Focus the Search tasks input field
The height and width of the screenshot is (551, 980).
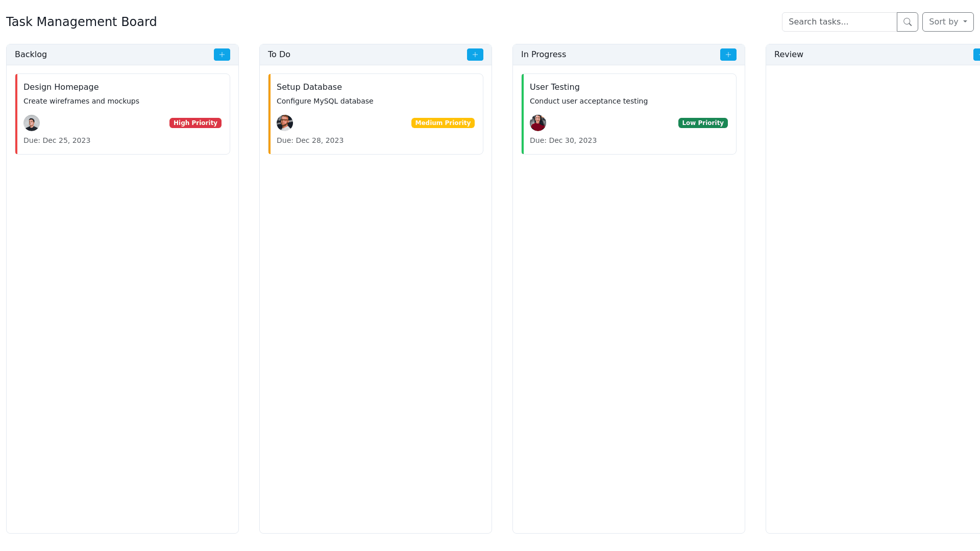point(839,22)
